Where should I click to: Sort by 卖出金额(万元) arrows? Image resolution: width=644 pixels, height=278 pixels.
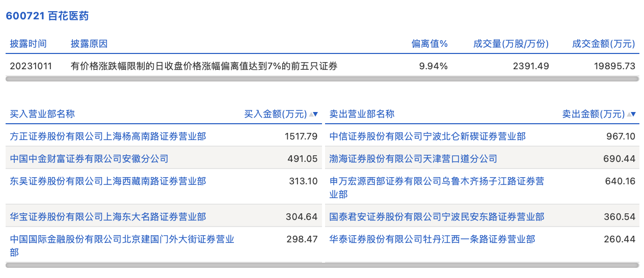pos(631,114)
